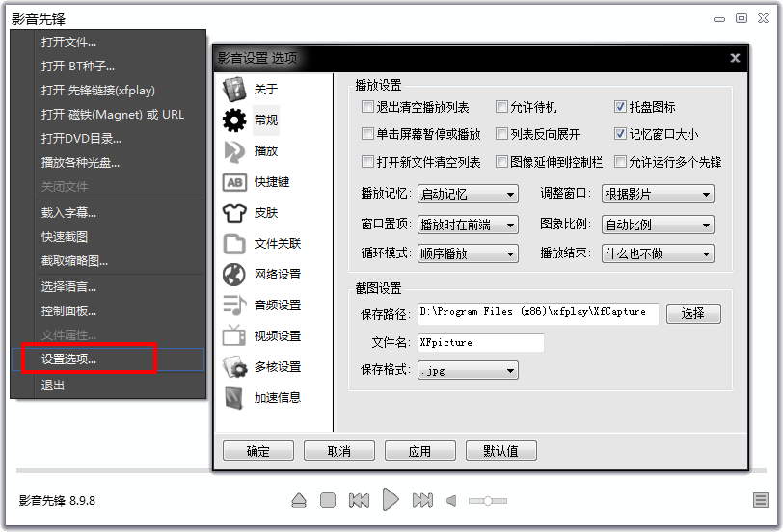The width and height of the screenshot is (783, 532).
Task: Select 打开 磁铁(Magnet) 或 URL
Action: pos(108,115)
